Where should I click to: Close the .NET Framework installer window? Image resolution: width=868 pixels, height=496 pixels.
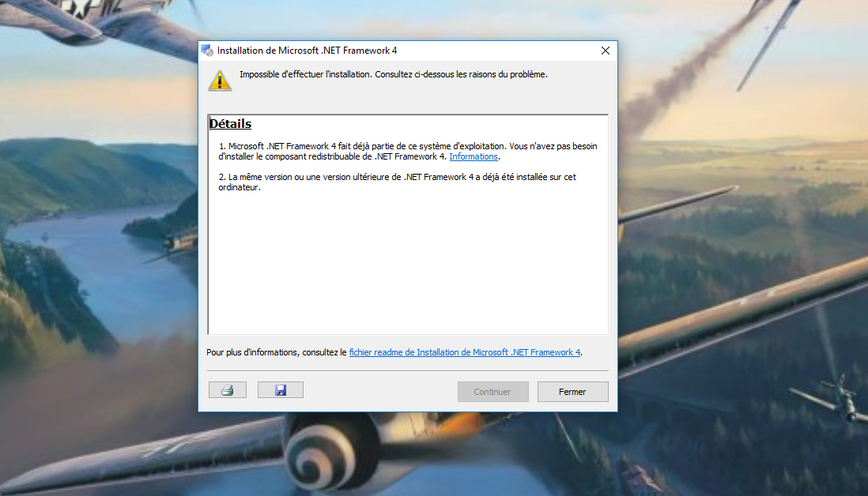(605, 51)
